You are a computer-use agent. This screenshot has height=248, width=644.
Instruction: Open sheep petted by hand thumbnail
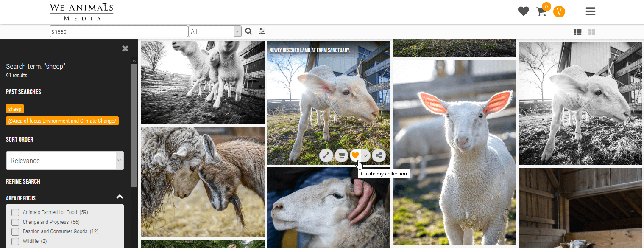[x=329, y=208]
